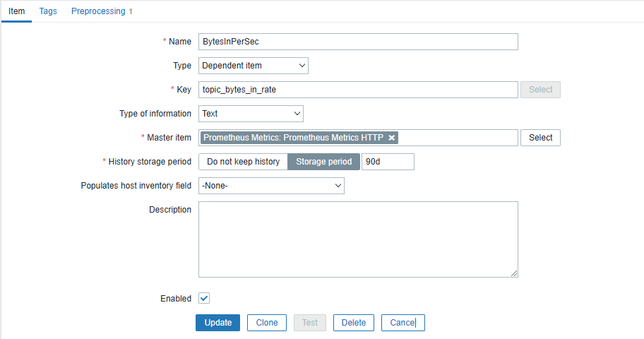Cancel editing the item
This screenshot has width=644, height=339.
pos(402,323)
